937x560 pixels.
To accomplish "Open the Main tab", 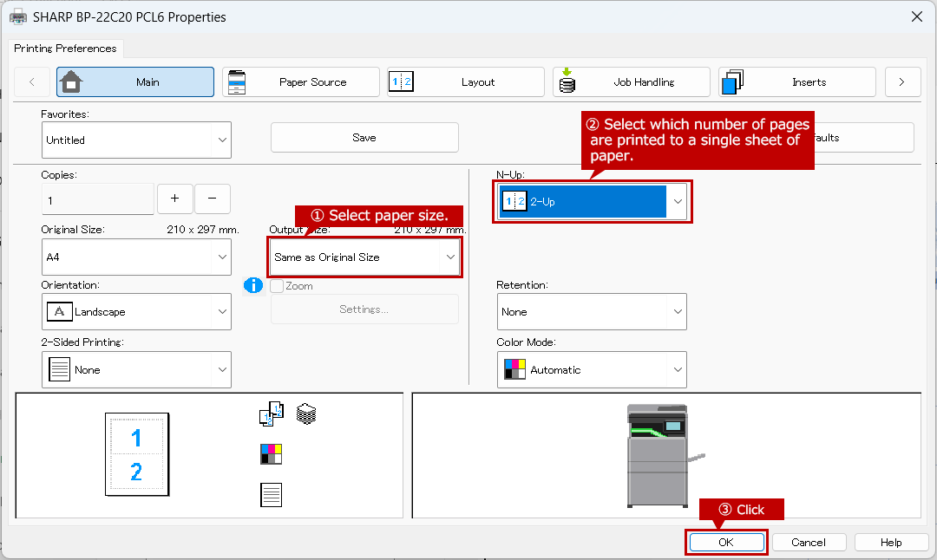I will click(135, 81).
